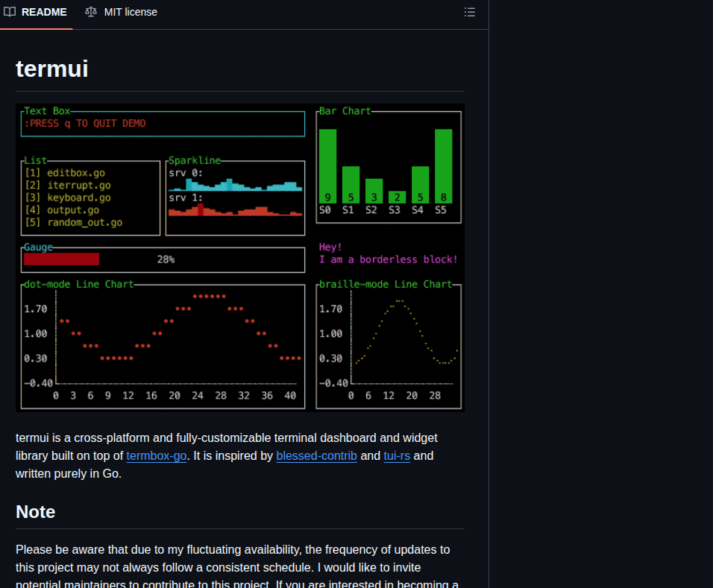Click the paragraph starting 'termui is a cross-platform'
The width and height of the screenshot is (713, 588).
point(240,456)
